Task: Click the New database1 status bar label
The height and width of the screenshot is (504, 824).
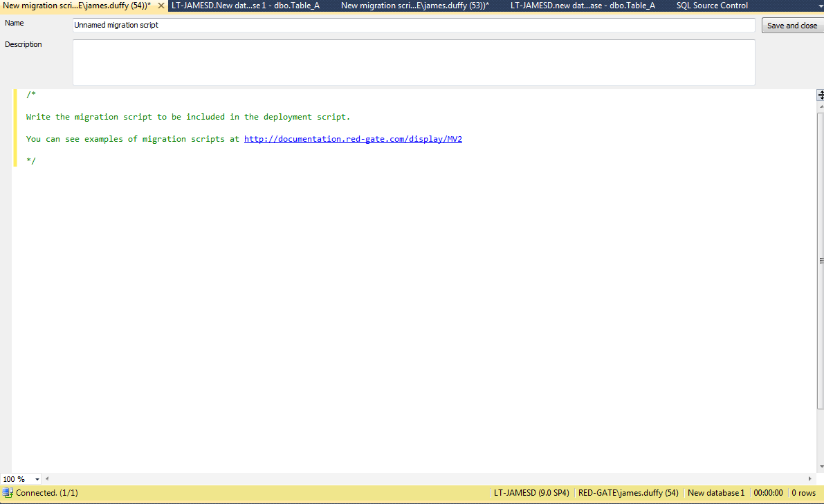Action: tap(715, 493)
